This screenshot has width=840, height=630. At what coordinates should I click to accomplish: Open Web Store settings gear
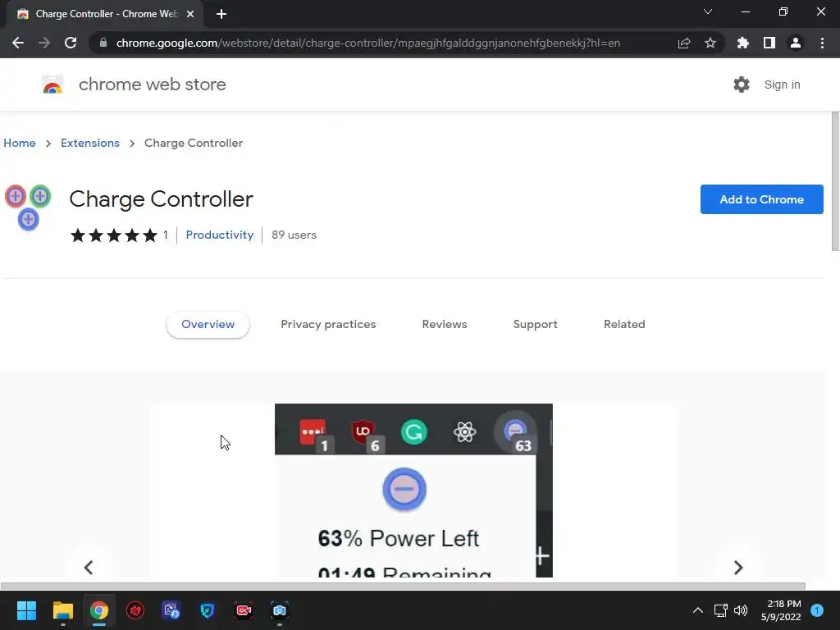742,84
